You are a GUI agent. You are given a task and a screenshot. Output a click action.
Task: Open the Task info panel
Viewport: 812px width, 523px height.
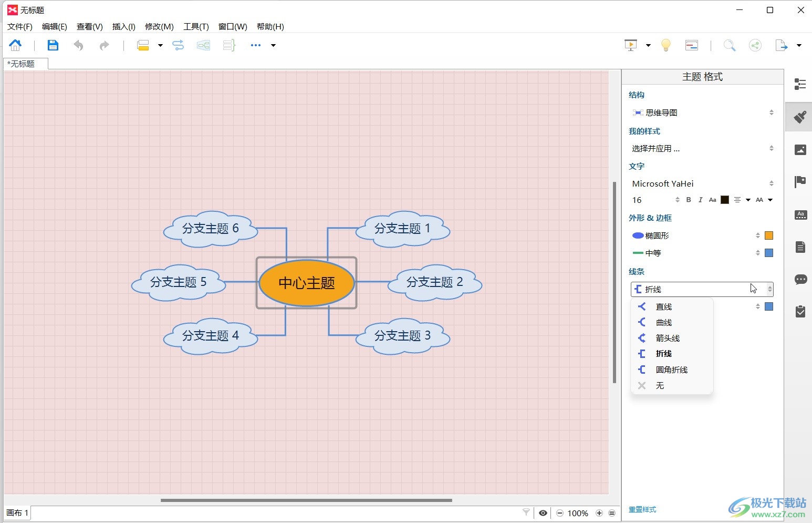[800, 312]
